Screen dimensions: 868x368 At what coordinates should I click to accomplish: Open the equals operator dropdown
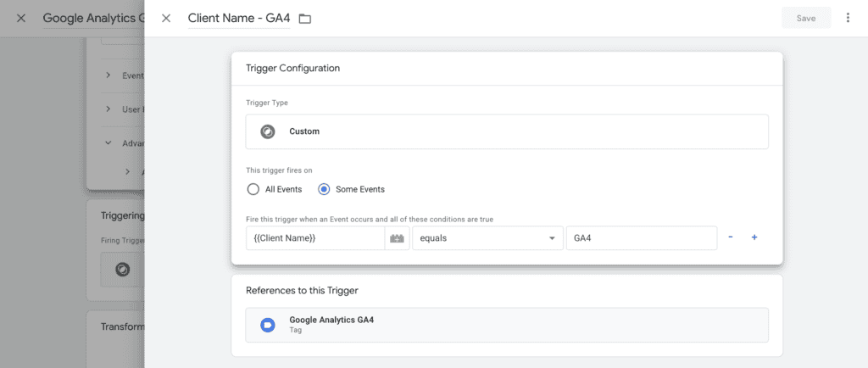click(487, 237)
